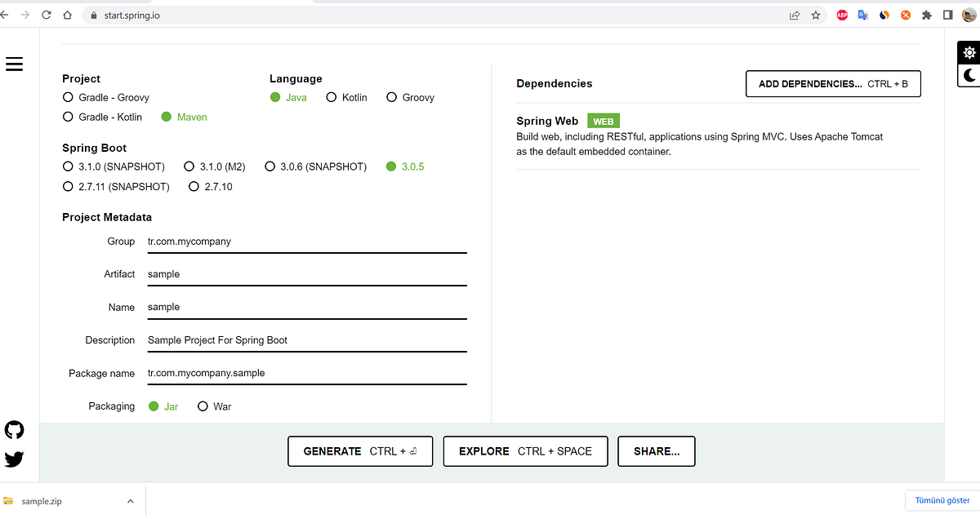980x519 pixels.
Task: Open the hamburger menu icon
Action: click(14, 64)
